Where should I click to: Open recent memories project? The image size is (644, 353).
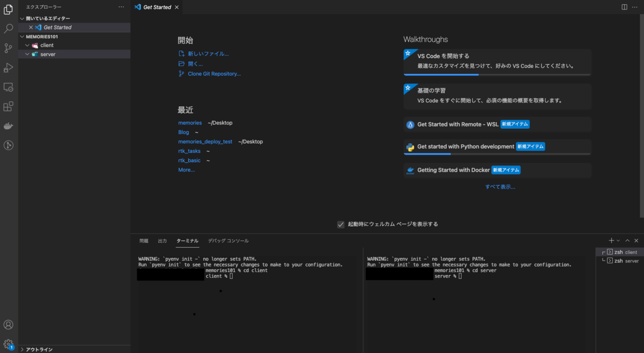coord(190,123)
